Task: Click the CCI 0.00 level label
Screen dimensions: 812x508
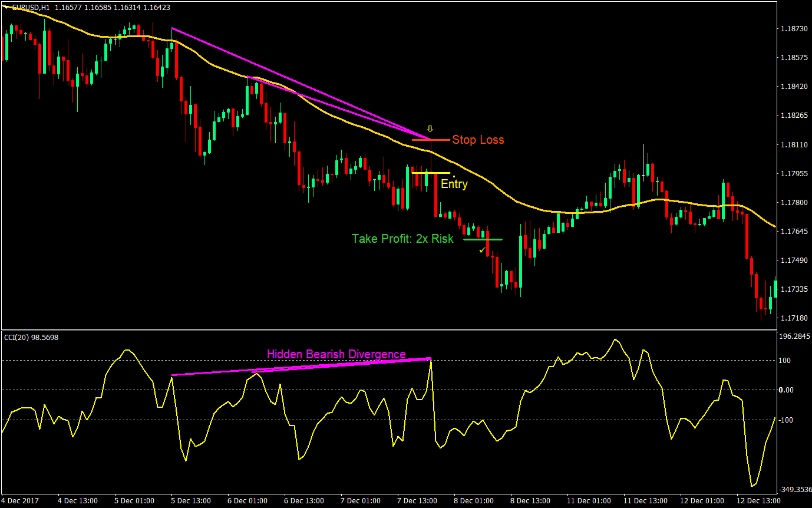Action: click(x=787, y=390)
